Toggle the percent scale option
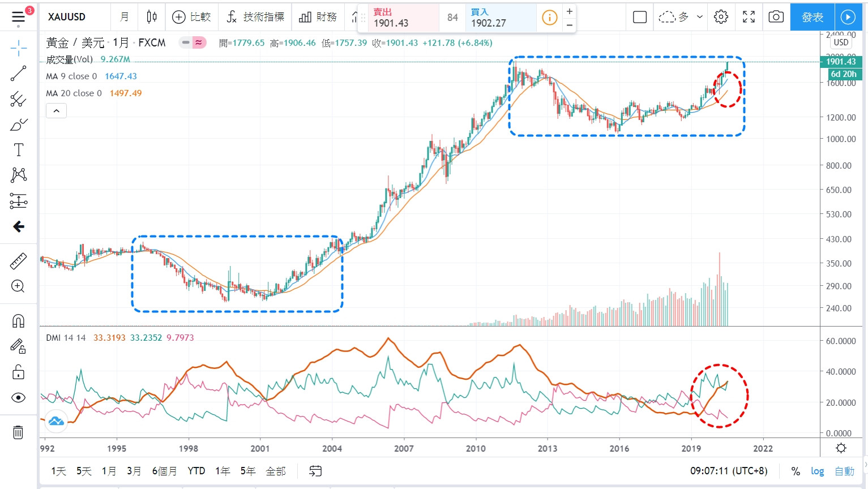 point(796,471)
